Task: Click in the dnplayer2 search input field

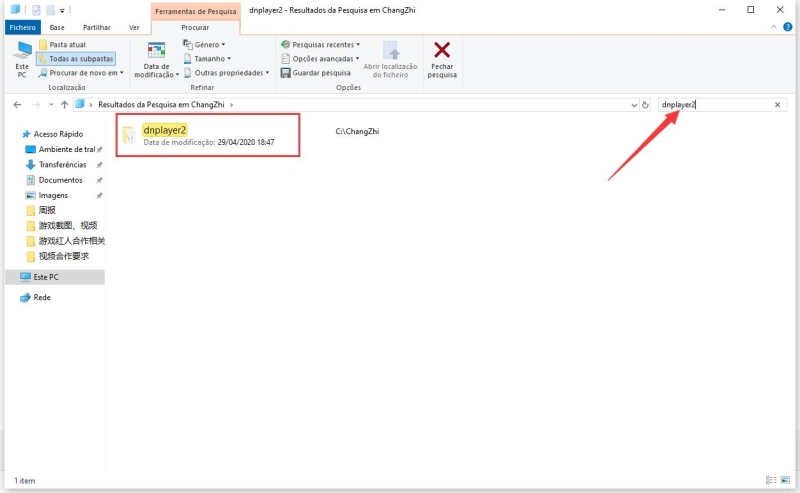Action: pos(715,104)
